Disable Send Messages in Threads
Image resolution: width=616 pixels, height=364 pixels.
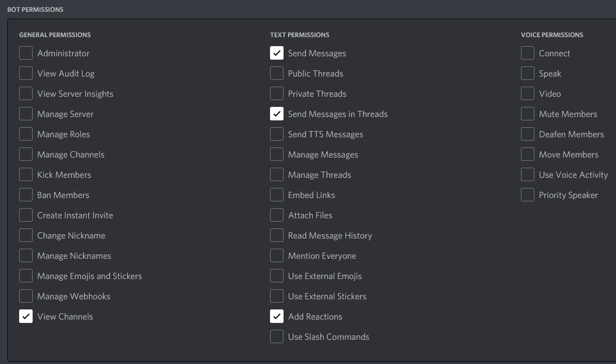coord(276,114)
